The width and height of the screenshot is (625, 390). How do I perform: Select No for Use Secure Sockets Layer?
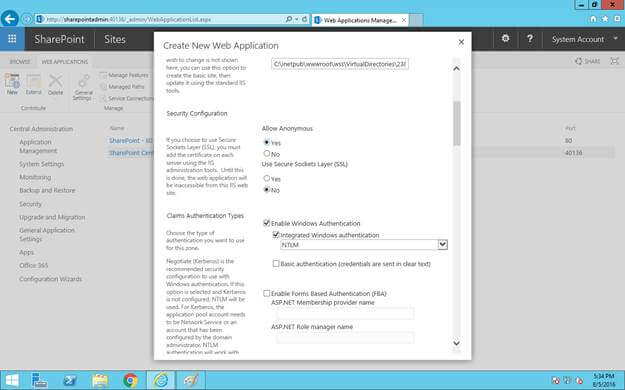click(267, 190)
